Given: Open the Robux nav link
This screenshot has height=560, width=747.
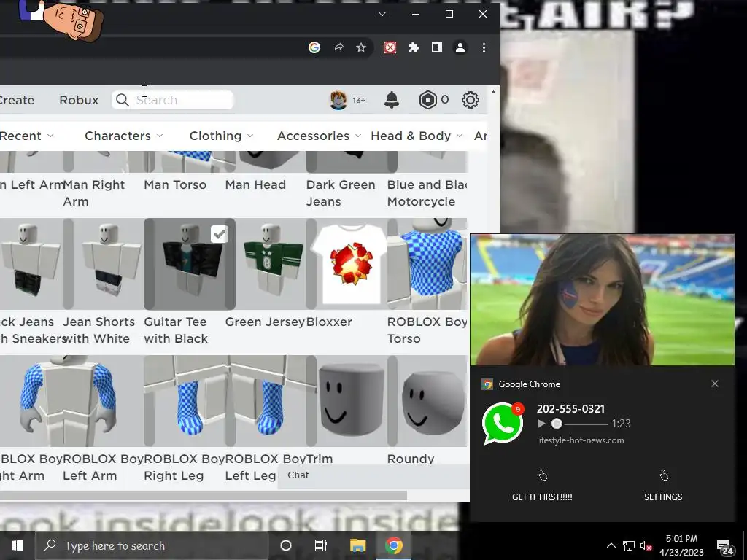Looking at the screenshot, I should coord(79,100).
